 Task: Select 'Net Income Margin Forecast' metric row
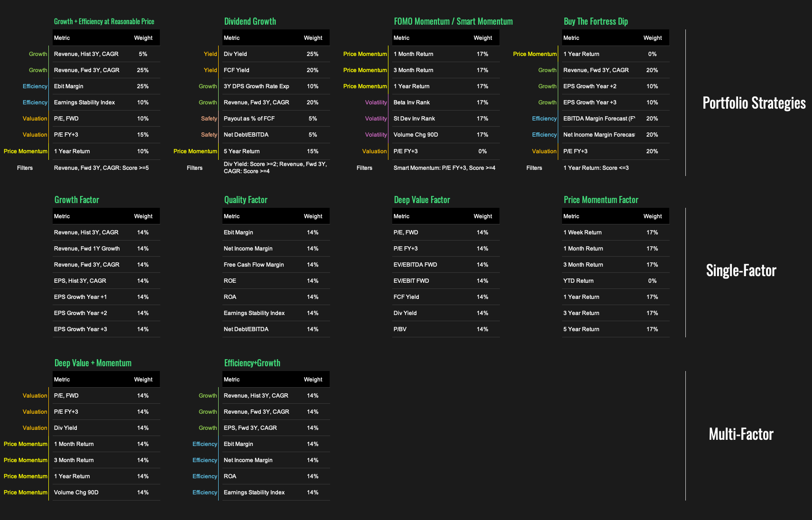coord(616,135)
